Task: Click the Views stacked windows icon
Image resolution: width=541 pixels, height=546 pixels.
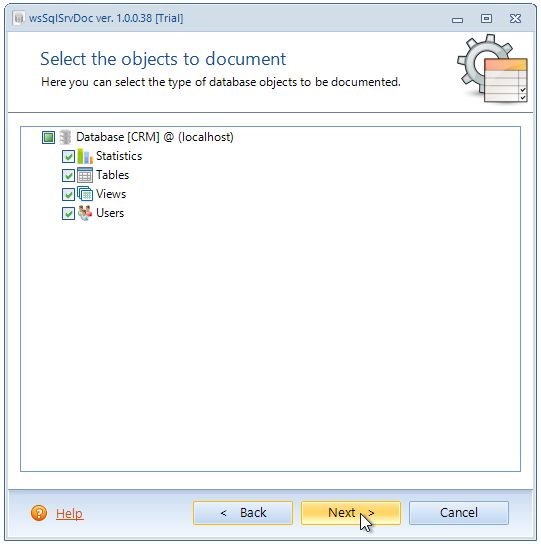Action: pyautogui.click(x=85, y=194)
